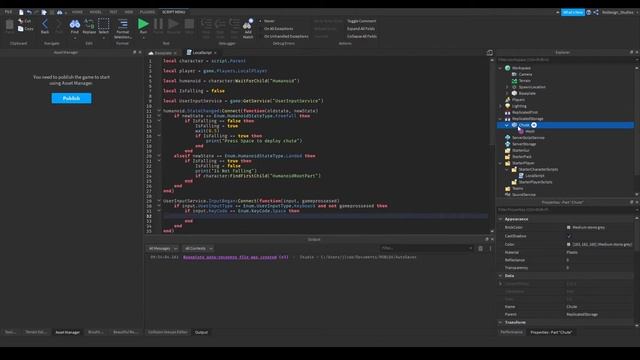Click Expand All Folds action
The image size is (640, 360).
pyautogui.click(x=361, y=29)
